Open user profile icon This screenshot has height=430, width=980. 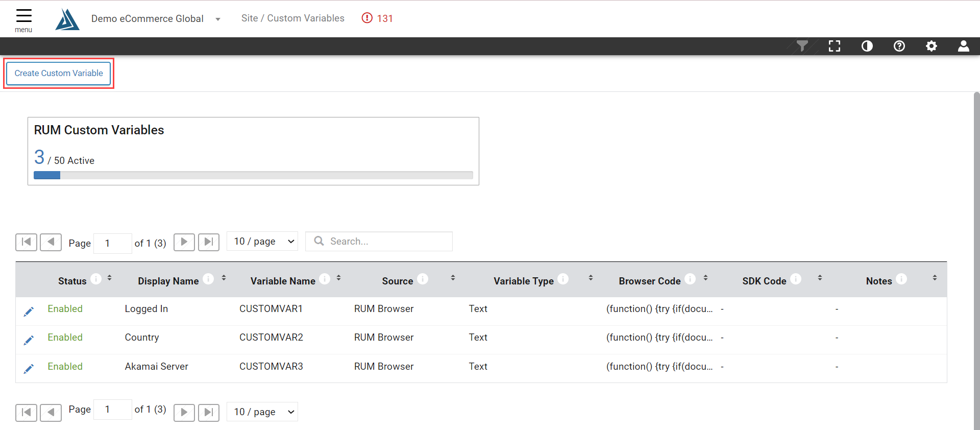[x=964, y=46]
